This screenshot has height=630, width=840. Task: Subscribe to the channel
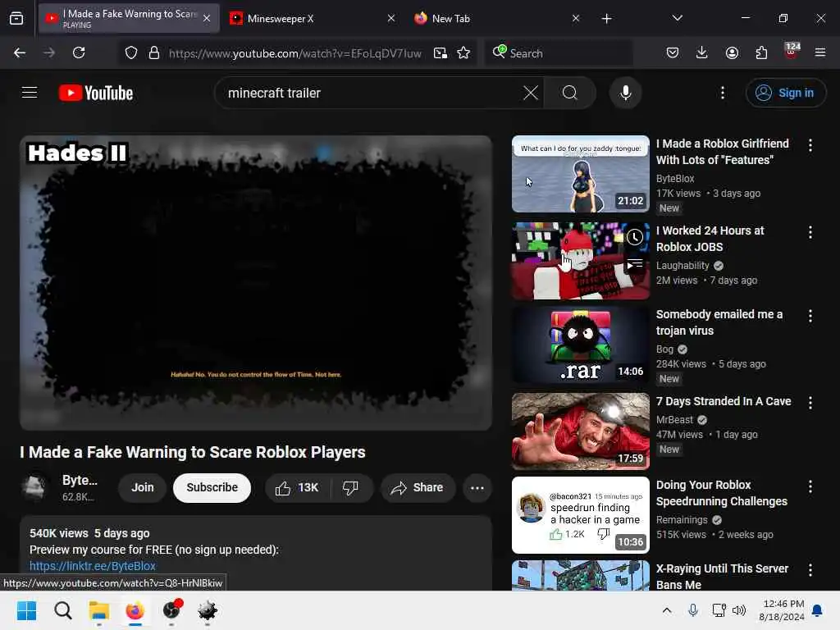[x=212, y=488]
